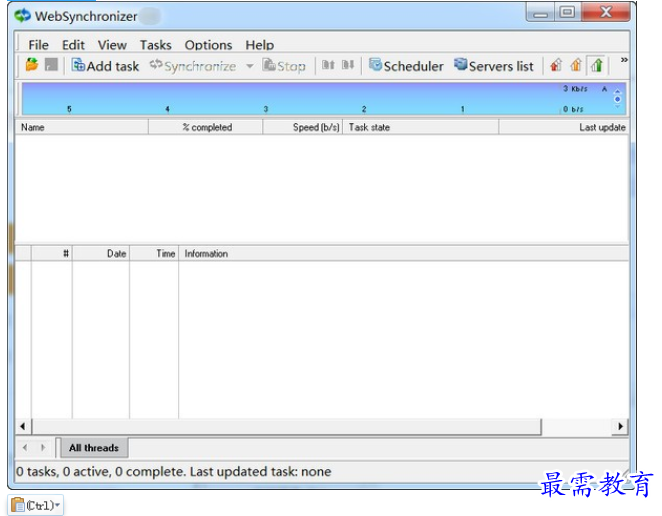The width and height of the screenshot is (662, 516).
Task: Click the Add task toolbar button
Action: (x=105, y=66)
